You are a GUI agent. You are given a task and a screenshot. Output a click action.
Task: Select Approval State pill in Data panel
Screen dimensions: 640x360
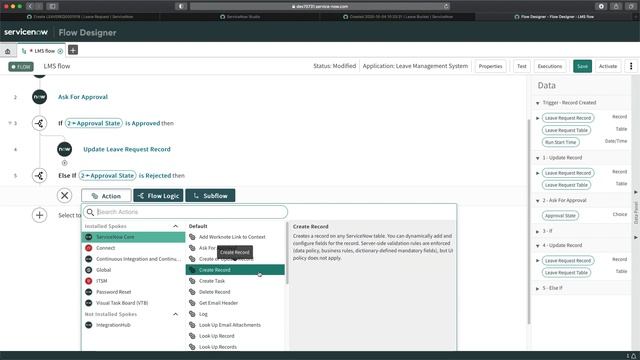(560, 216)
